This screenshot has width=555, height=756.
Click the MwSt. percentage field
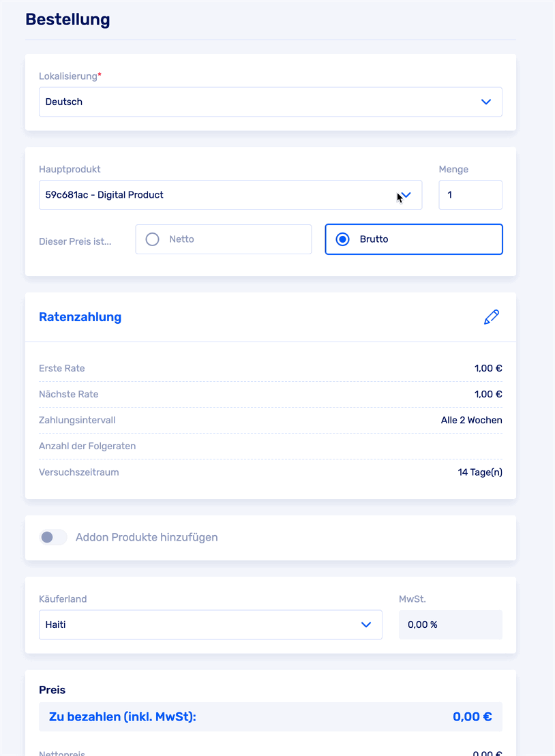[450, 624]
